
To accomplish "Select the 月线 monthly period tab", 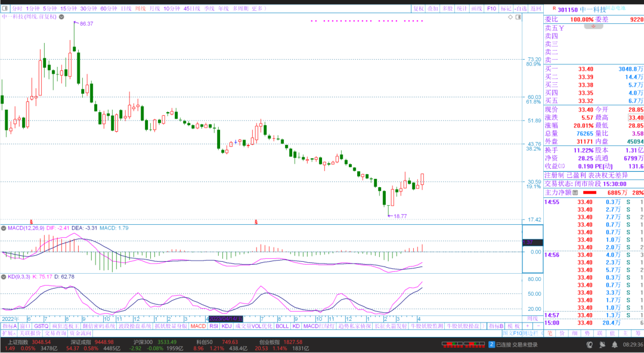I will click(154, 9).
